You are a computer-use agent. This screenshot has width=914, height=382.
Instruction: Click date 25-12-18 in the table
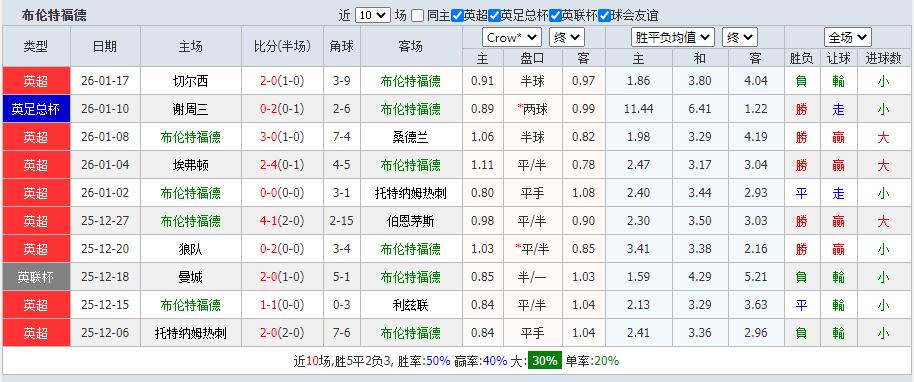click(105, 277)
